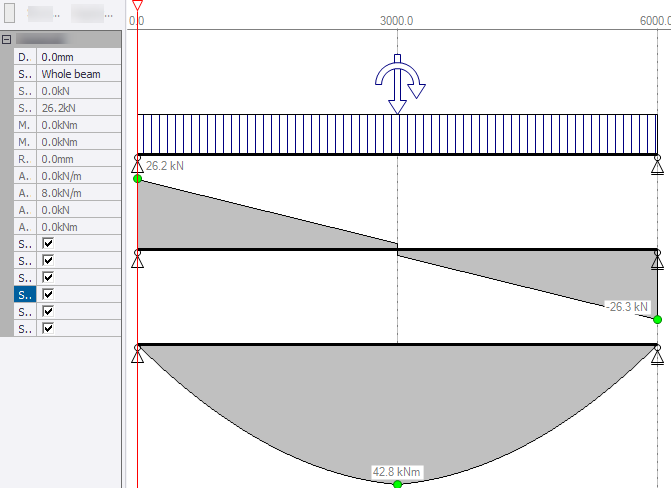Viewport: 671px width, 488px height.
Task: Open the 'Whole beam' selection field
Action: tap(80, 74)
